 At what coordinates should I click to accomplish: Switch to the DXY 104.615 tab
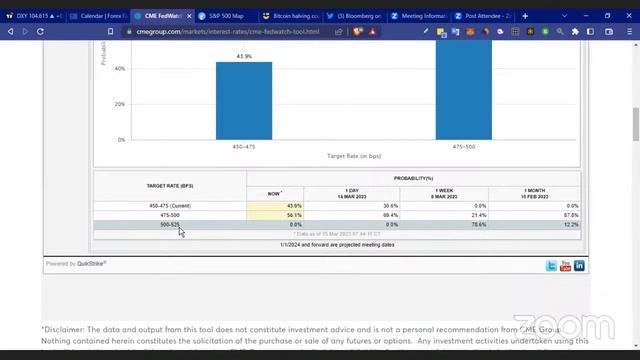tap(33, 16)
